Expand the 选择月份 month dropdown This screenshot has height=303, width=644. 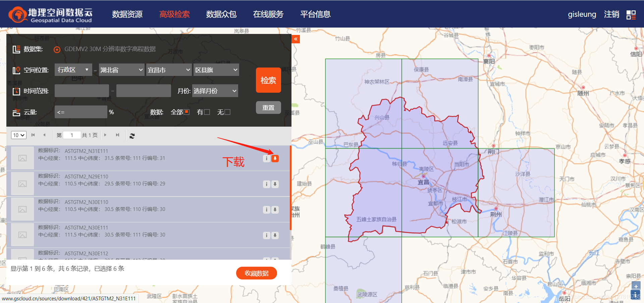click(215, 91)
